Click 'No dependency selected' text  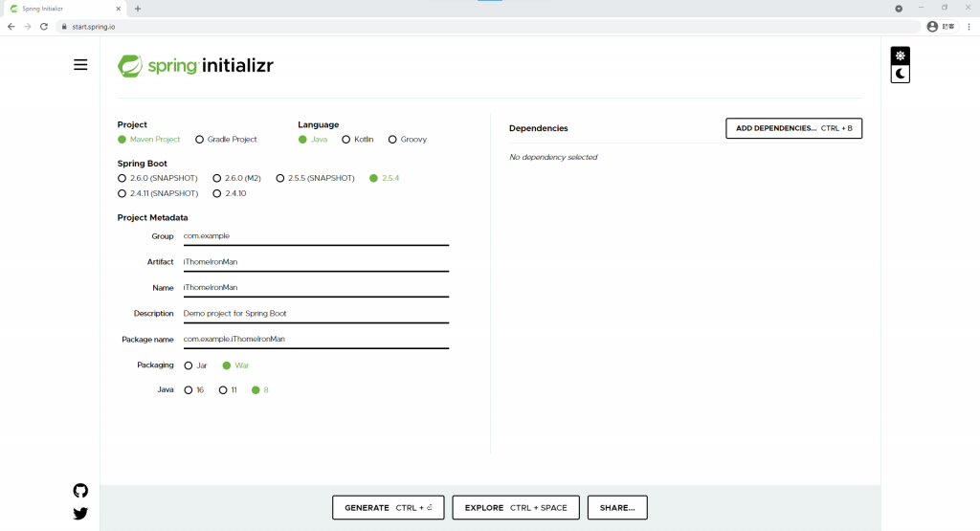(553, 158)
